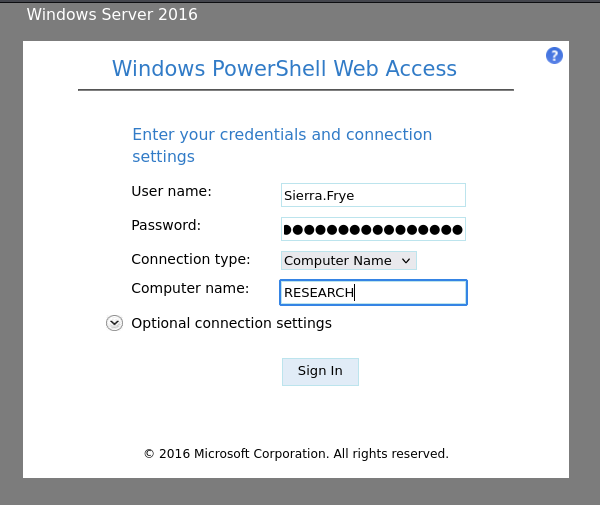This screenshot has width=600, height=505.
Task: Focus the Password field
Action: click(x=373, y=229)
